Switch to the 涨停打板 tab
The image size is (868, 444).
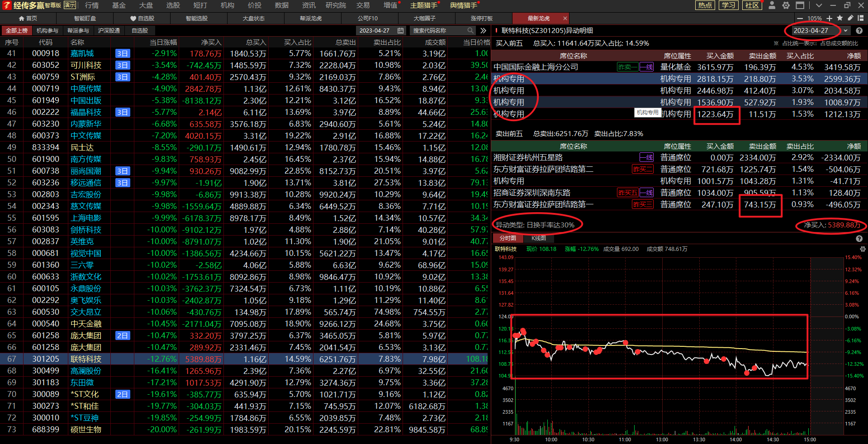pyautogui.click(x=482, y=19)
